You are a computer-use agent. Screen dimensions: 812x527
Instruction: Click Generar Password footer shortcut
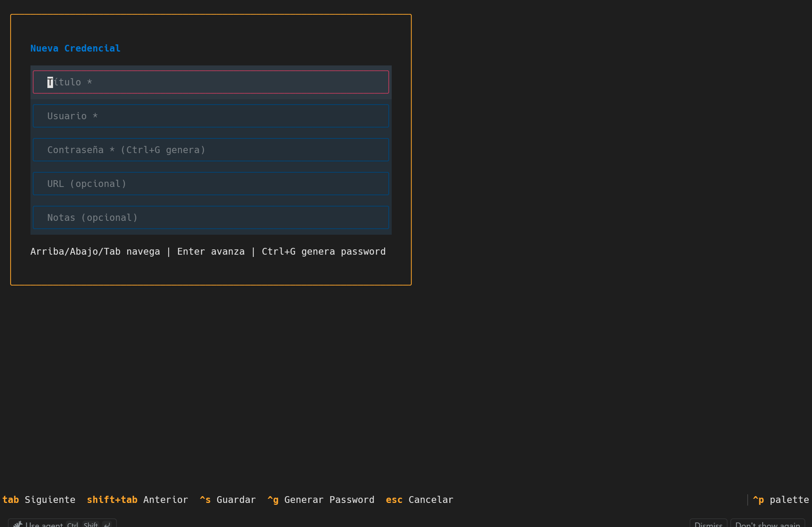point(321,500)
